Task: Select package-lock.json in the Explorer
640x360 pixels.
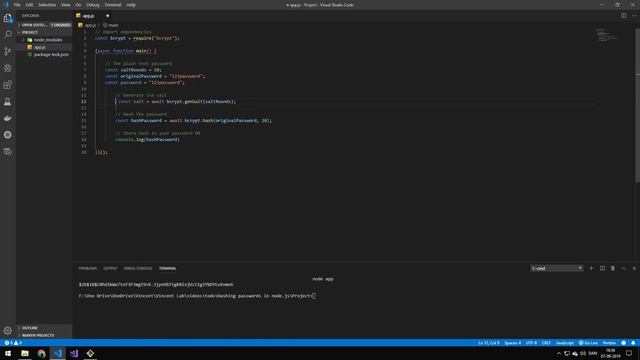Action: pyautogui.click(x=44, y=54)
